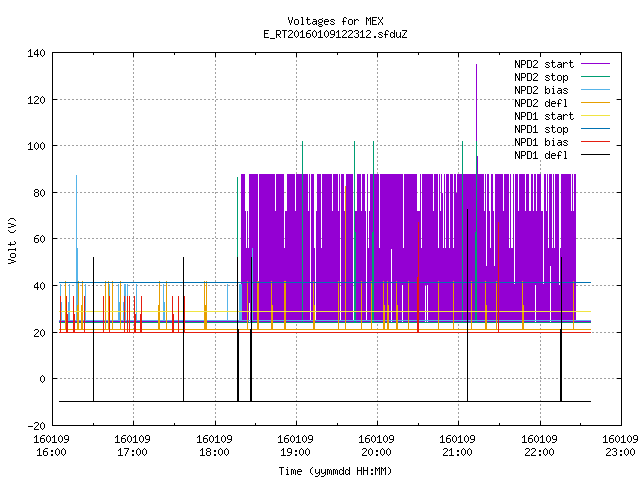Click the NPD2 start purple legend line
Viewport: 640px width, 480px height.
point(595,64)
